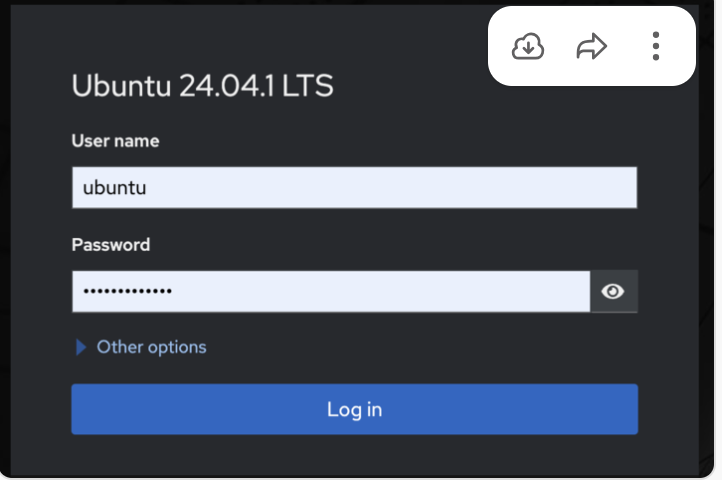Focus the Password input field
Screen dimensions: 722x480
[330, 292]
